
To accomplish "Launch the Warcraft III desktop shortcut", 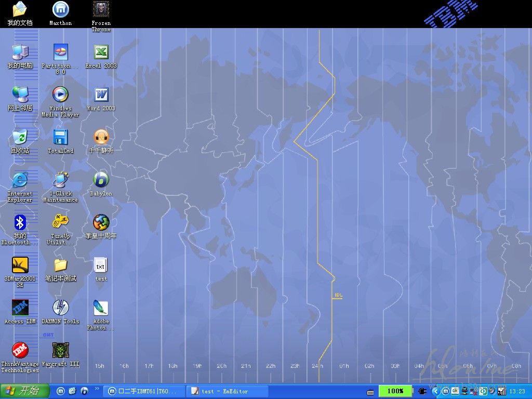I will (x=60, y=351).
